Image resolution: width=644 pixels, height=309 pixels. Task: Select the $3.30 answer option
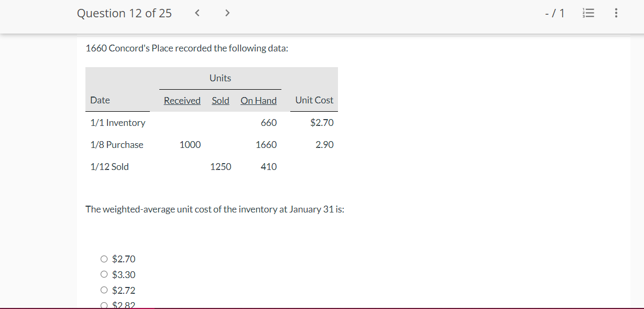104,274
